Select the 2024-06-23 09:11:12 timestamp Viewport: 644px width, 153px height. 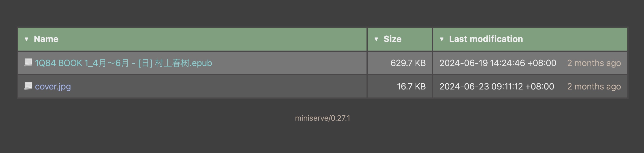pyautogui.click(x=497, y=87)
